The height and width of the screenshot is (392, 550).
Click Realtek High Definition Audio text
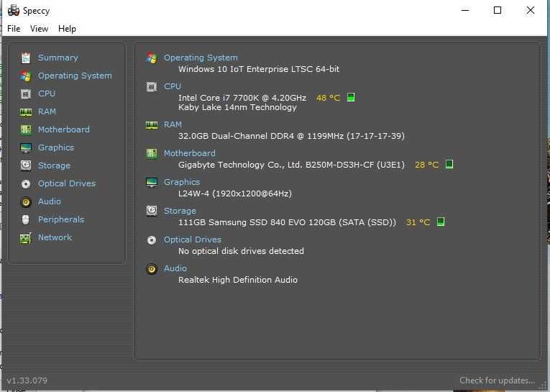pos(238,280)
